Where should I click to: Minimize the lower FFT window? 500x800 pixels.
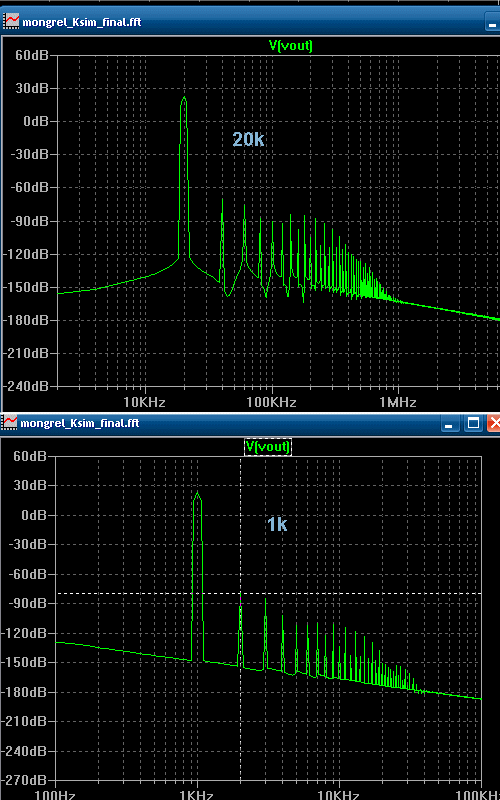(x=450, y=423)
